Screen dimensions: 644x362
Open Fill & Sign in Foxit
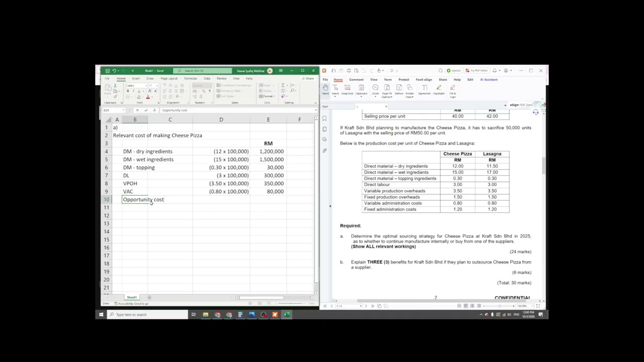(x=453, y=90)
